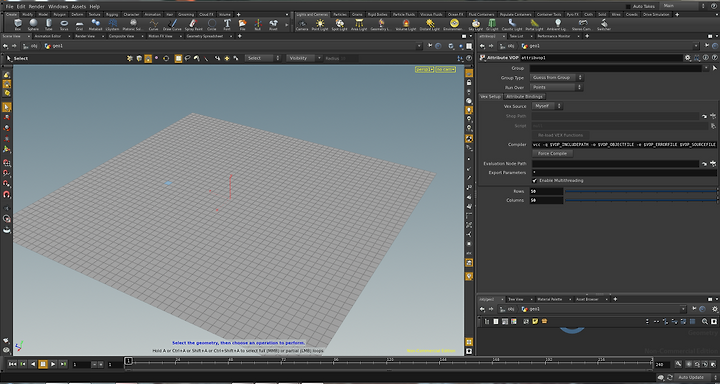Open Group Type dropdown
The height and width of the screenshot is (384, 720).
pos(557,78)
